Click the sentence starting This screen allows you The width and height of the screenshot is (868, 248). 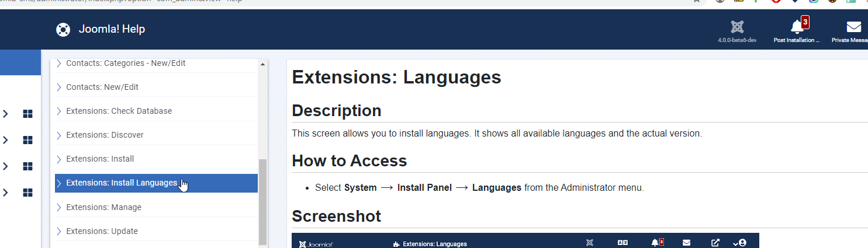coord(497,133)
